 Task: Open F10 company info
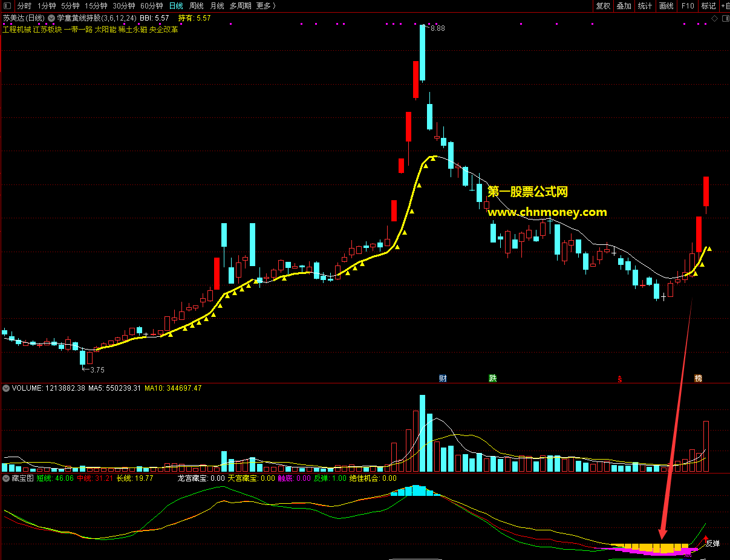click(x=687, y=5)
